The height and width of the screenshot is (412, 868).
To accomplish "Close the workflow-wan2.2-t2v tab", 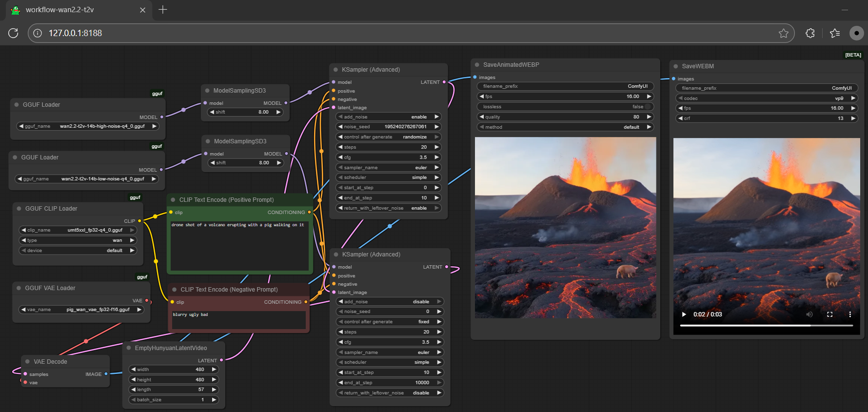I will (x=142, y=10).
